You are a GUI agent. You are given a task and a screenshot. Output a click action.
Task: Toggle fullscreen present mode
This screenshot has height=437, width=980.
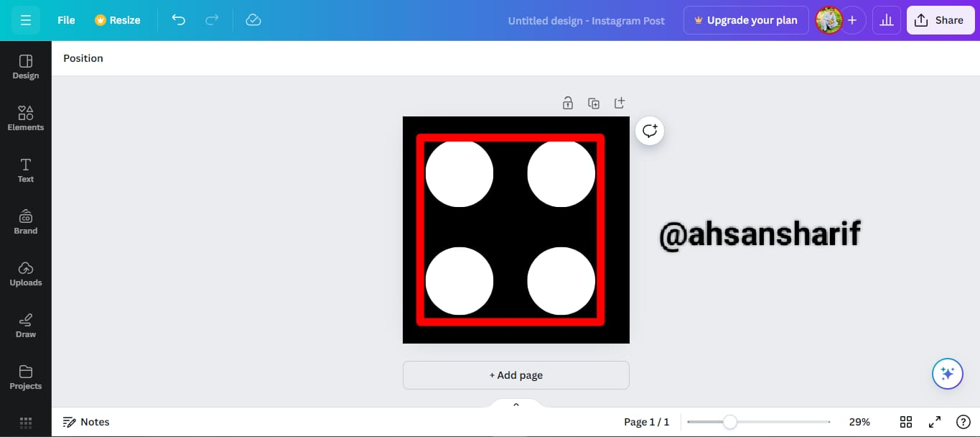click(935, 422)
